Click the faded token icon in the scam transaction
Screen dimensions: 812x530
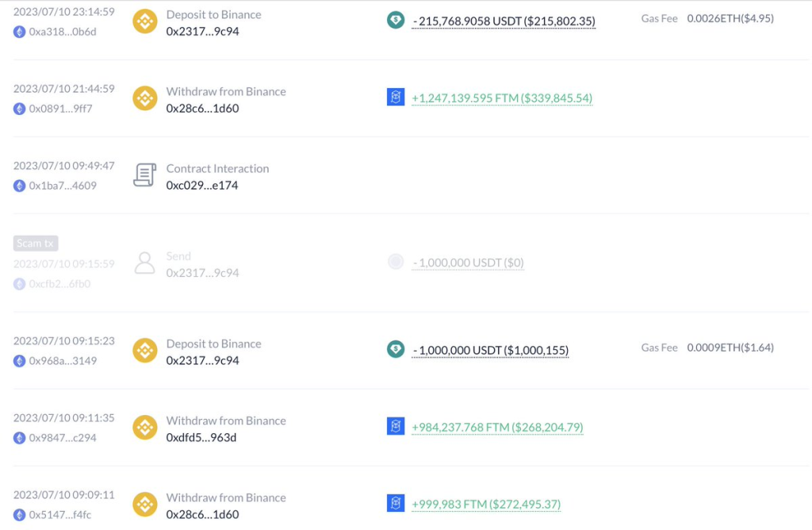click(396, 263)
